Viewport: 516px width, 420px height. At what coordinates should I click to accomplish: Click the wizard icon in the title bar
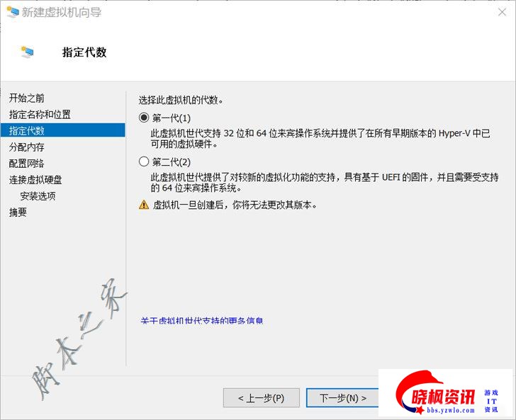[11, 12]
